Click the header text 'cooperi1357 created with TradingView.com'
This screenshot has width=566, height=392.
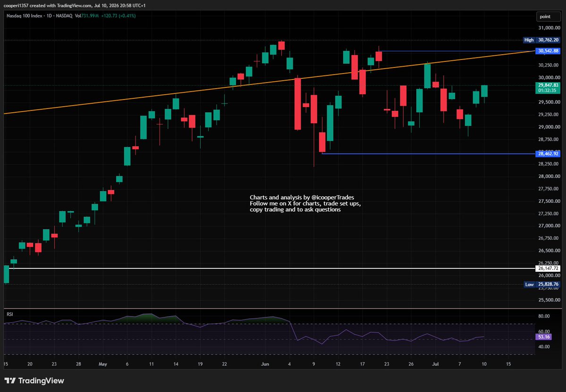(x=48, y=5)
